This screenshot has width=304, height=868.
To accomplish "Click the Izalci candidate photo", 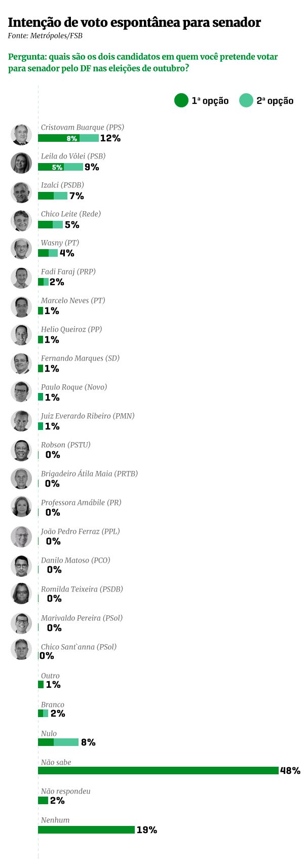I will click(21, 192).
